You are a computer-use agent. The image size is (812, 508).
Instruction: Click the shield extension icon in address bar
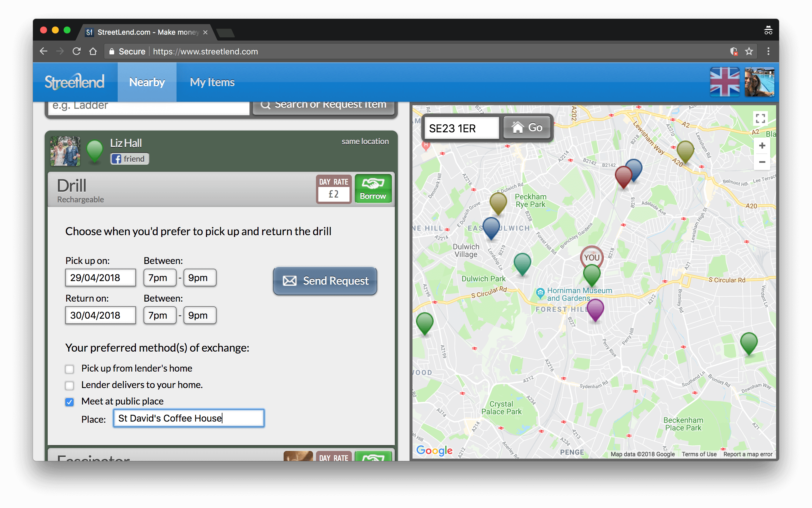[x=734, y=51]
